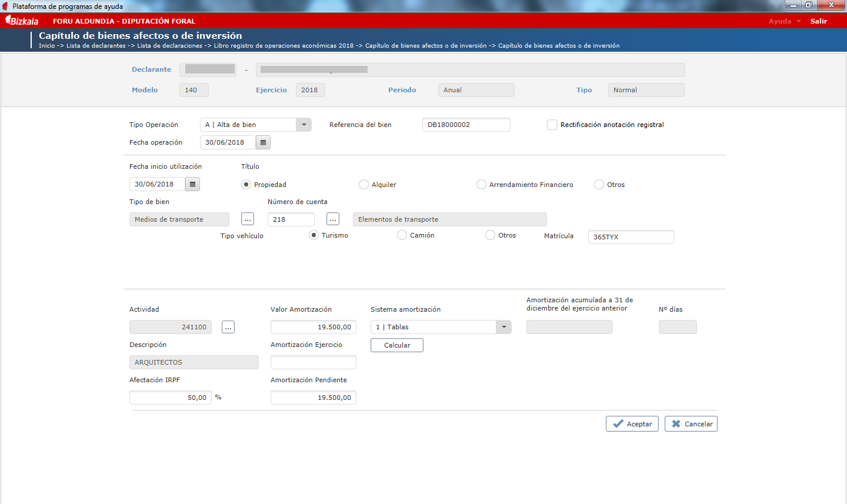Choose Turismo vehicle type

314,235
